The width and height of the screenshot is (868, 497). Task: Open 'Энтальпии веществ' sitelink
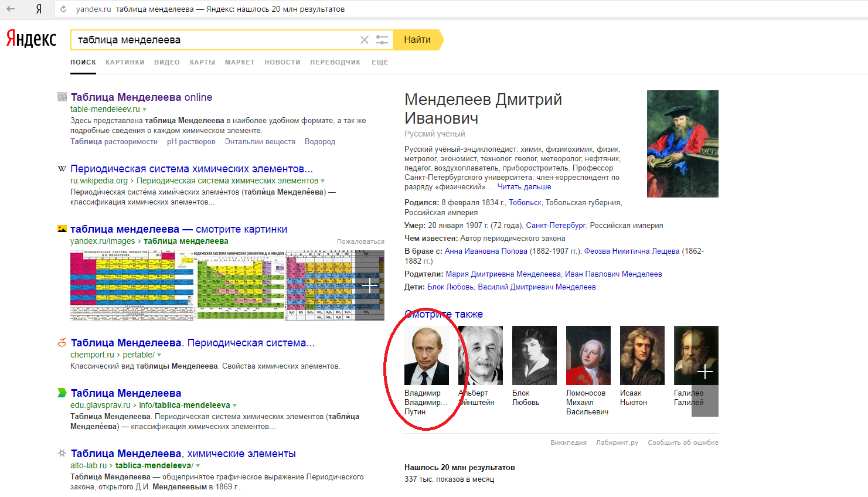tap(260, 142)
